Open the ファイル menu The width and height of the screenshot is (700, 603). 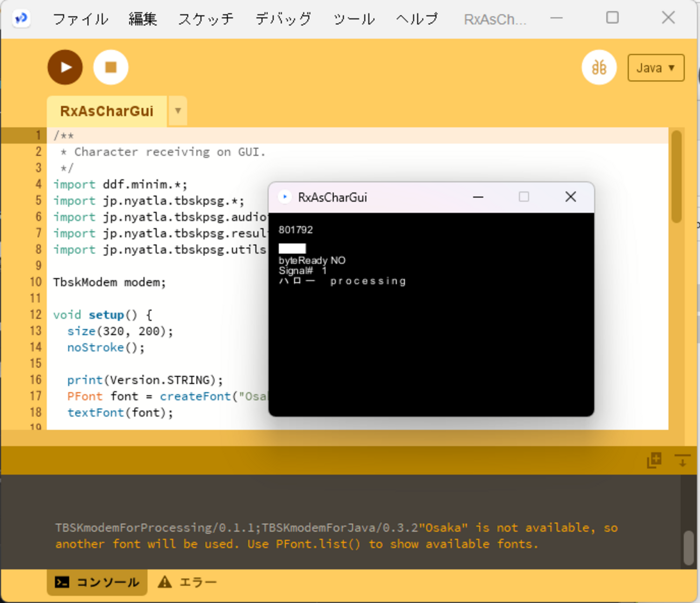pyautogui.click(x=81, y=19)
